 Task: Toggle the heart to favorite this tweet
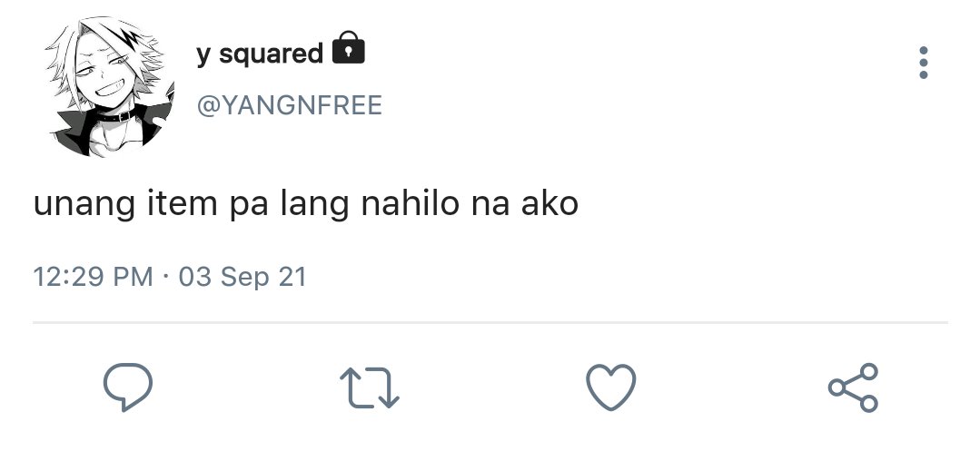pyautogui.click(x=610, y=387)
